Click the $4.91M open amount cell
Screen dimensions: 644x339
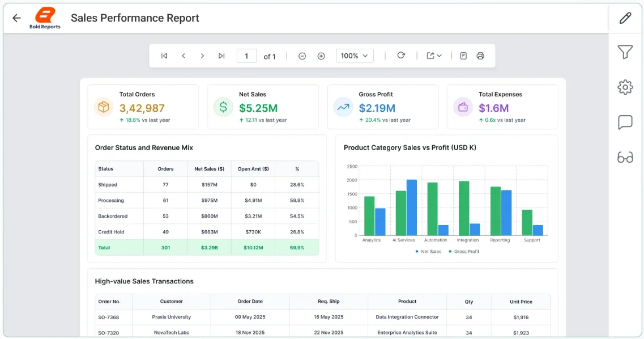coord(253,201)
